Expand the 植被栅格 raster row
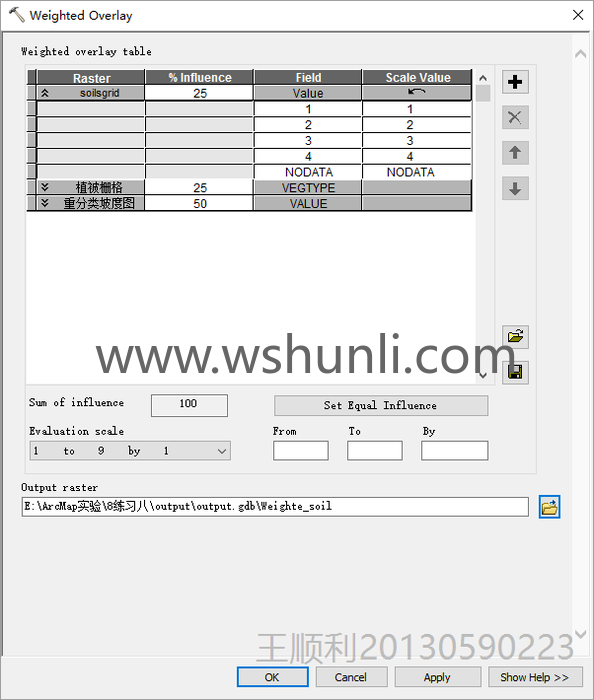Screen dimensions: 594x700 click(x=45, y=187)
